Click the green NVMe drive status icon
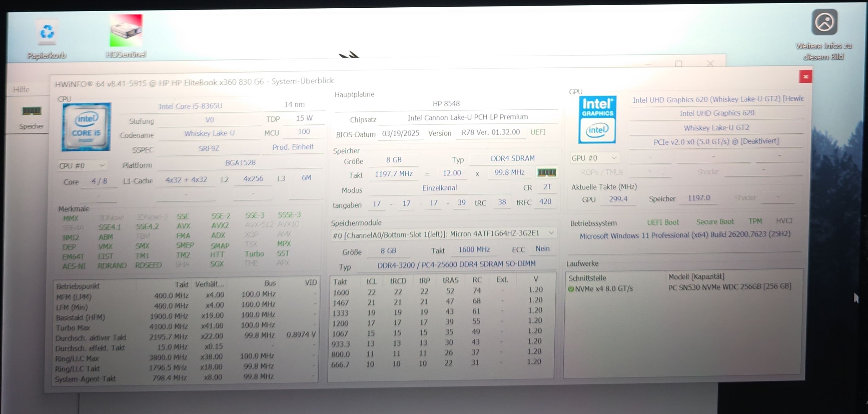The height and width of the screenshot is (414, 868). pyautogui.click(x=570, y=289)
